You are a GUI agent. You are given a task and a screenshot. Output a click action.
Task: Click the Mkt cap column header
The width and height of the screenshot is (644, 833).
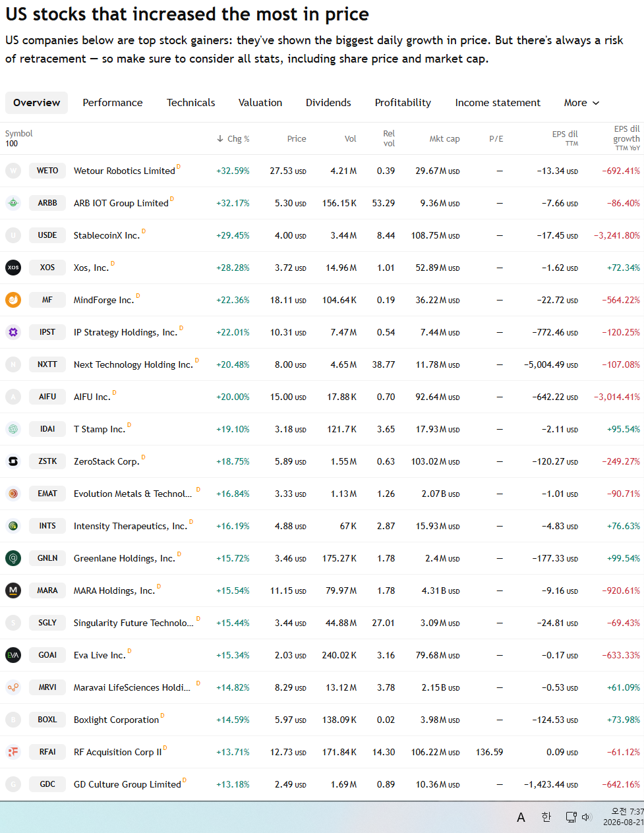[445, 139]
